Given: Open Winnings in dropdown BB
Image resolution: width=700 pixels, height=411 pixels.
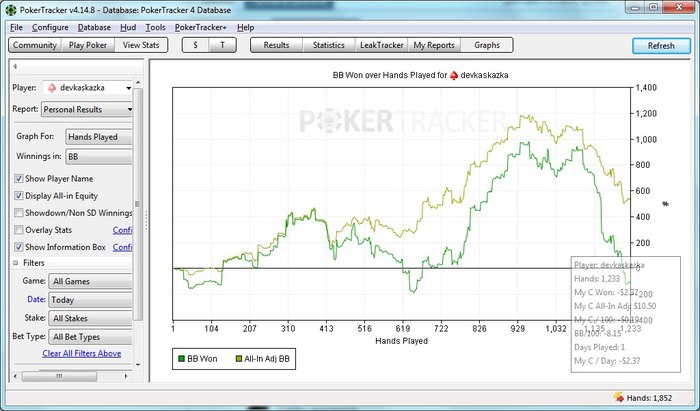Looking at the screenshot, I should pos(99,157).
